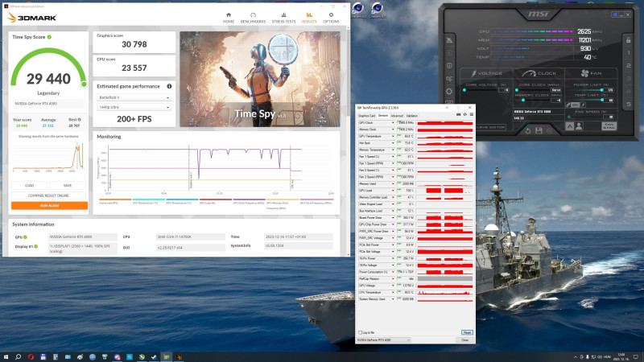Click the user-defined fan profile icon in Afterburner
This screenshot has height=362, width=644.
tap(579, 126)
